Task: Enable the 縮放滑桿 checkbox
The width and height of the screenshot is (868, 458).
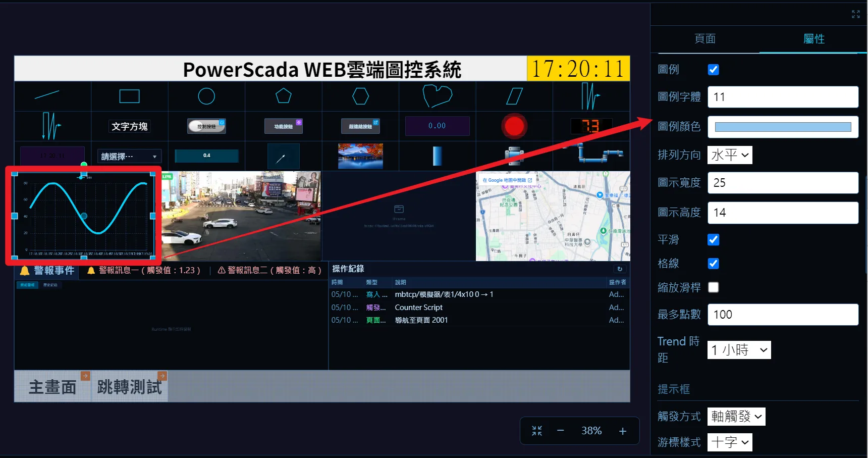Action: coord(714,287)
